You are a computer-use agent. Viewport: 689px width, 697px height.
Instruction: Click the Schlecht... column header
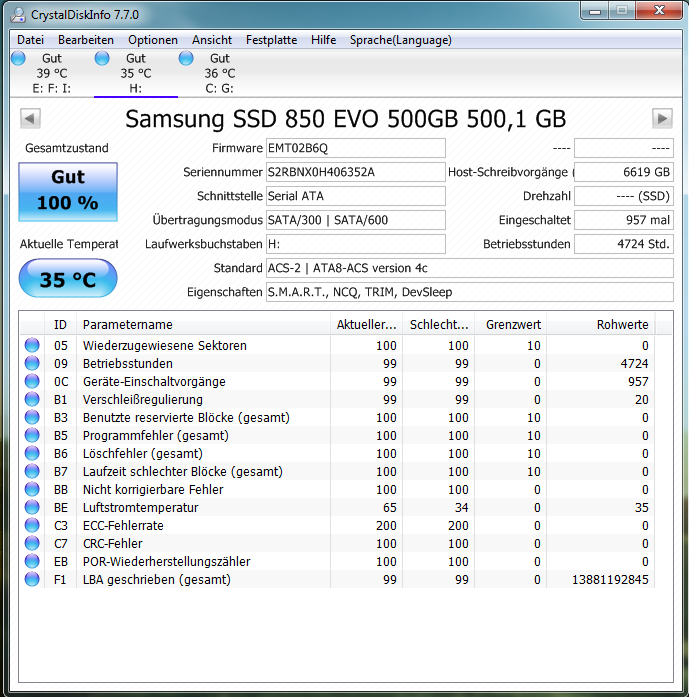click(439, 324)
